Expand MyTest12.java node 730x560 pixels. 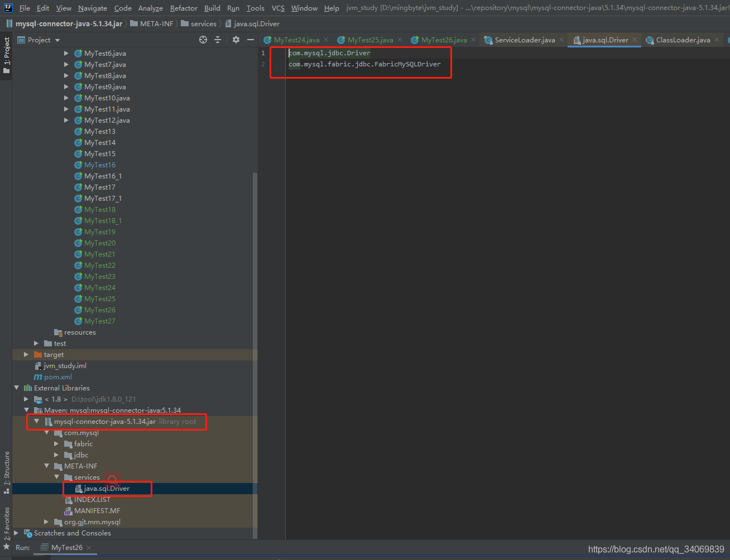pos(66,120)
